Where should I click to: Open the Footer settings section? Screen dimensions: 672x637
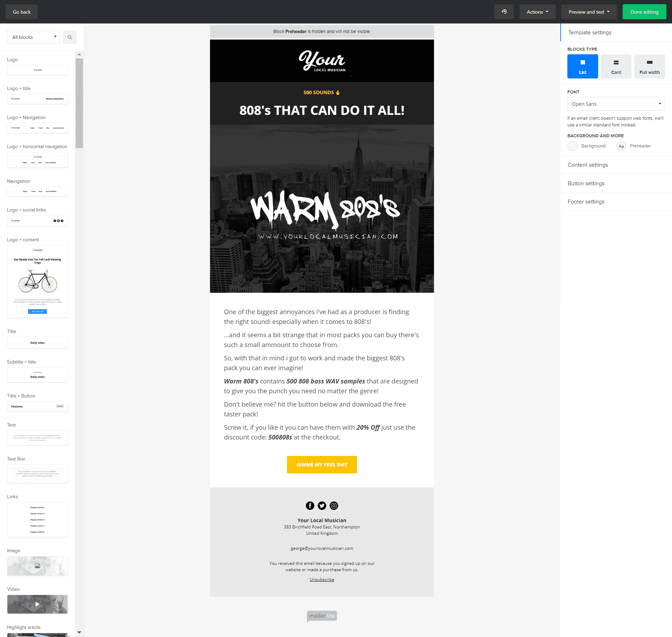586,201
